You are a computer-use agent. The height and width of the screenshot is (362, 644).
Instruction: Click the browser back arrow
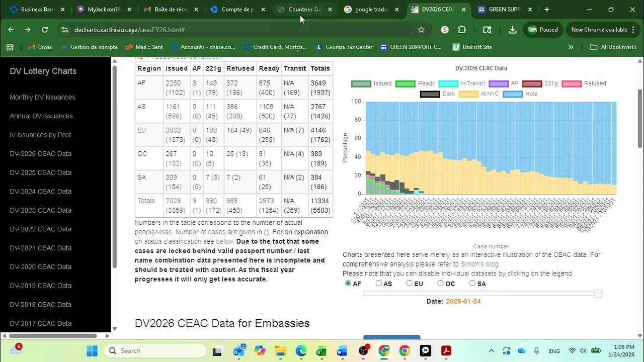click(x=11, y=30)
